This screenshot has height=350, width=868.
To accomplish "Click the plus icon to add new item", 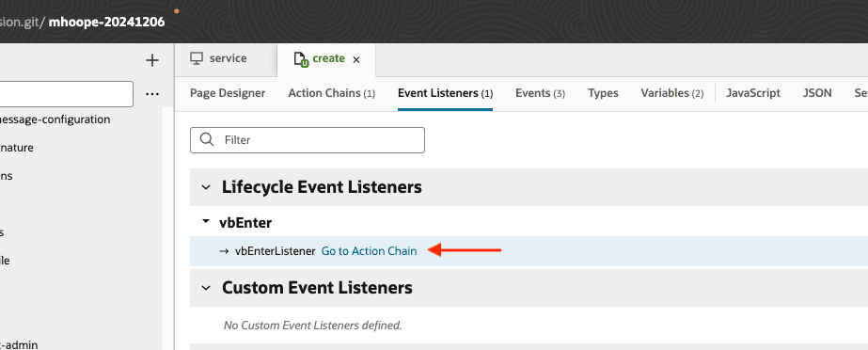I will [x=151, y=60].
